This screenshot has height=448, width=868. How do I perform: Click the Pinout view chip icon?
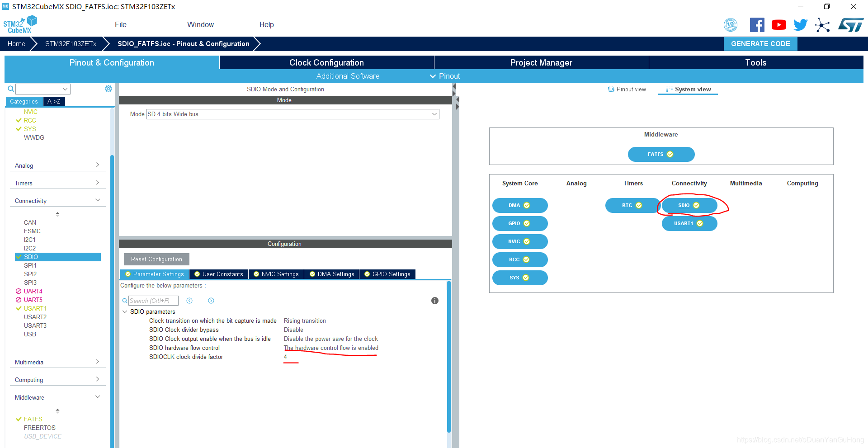pyautogui.click(x=611, y=89)
